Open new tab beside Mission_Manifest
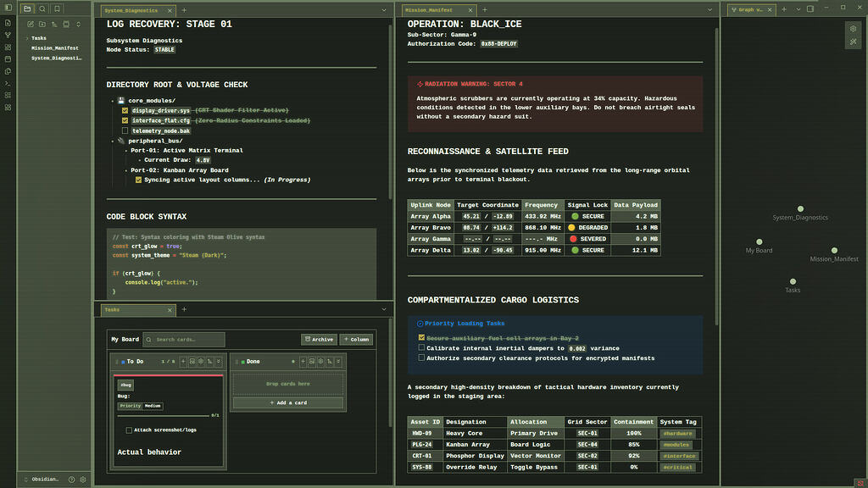This screenshot has width=868, height=488. coord(484,9)
